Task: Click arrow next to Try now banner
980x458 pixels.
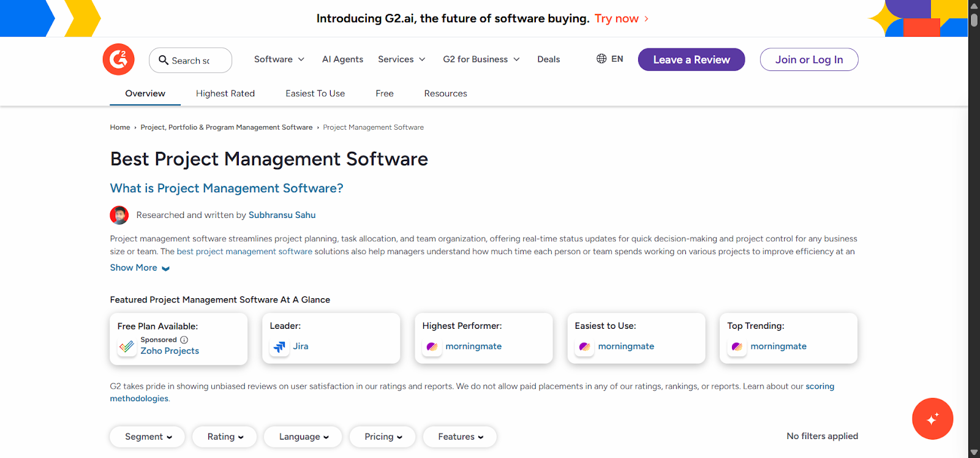Action: (x=646, y=19)
